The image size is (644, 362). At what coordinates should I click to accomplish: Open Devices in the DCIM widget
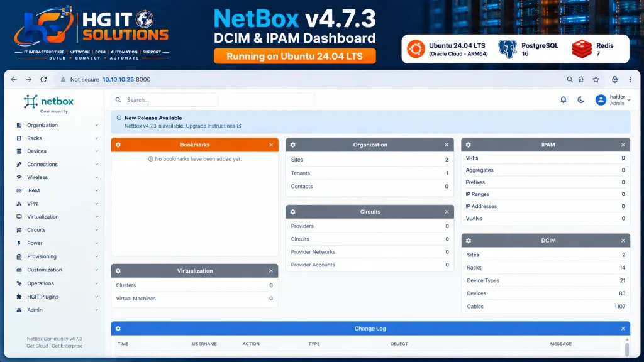click(x=477, y=293)
